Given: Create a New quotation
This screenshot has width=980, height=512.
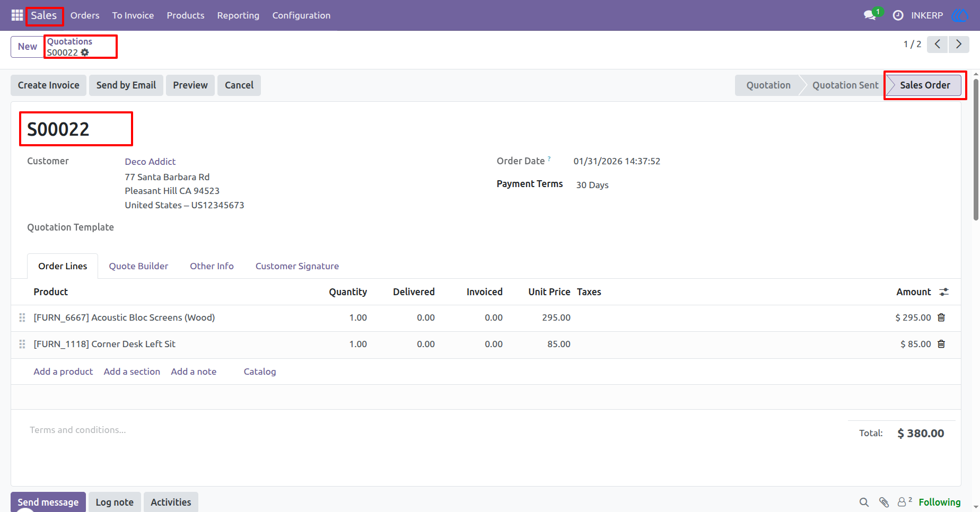Looking at the screenshot, I should tap(27, 47).
